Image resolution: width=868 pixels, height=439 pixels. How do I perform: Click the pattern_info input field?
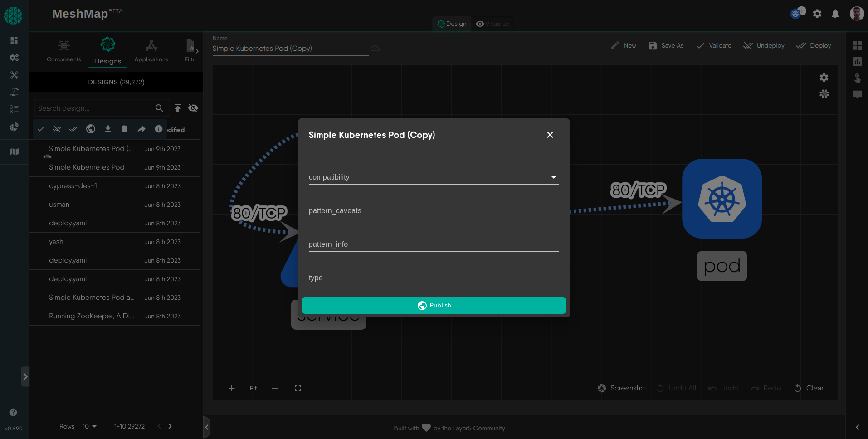[434, 244]
